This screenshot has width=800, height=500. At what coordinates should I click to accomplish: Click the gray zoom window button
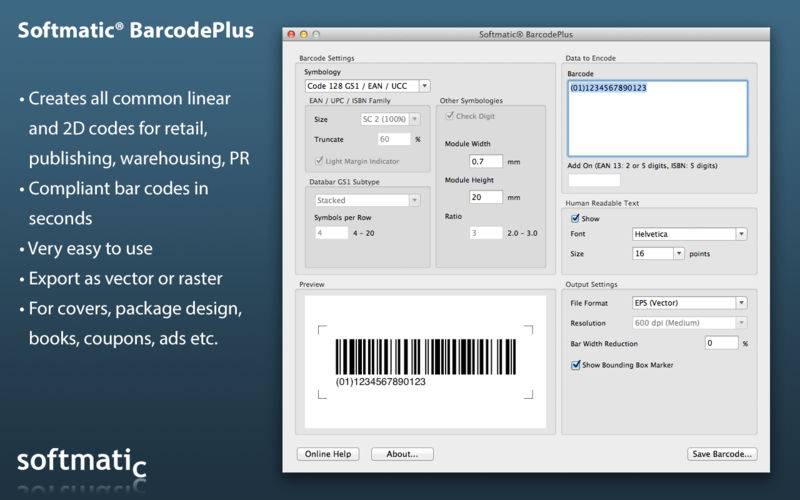coord(316,34)
